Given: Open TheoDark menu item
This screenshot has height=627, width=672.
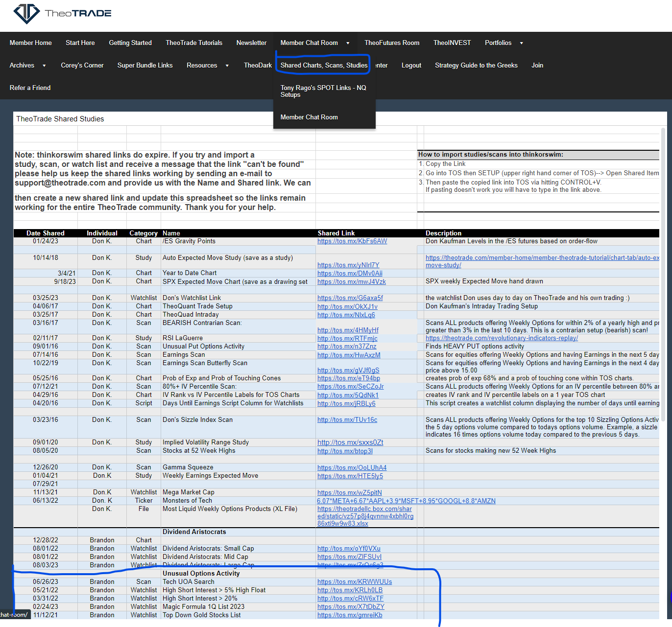Looking at the screenshot, I should (258, 66).
